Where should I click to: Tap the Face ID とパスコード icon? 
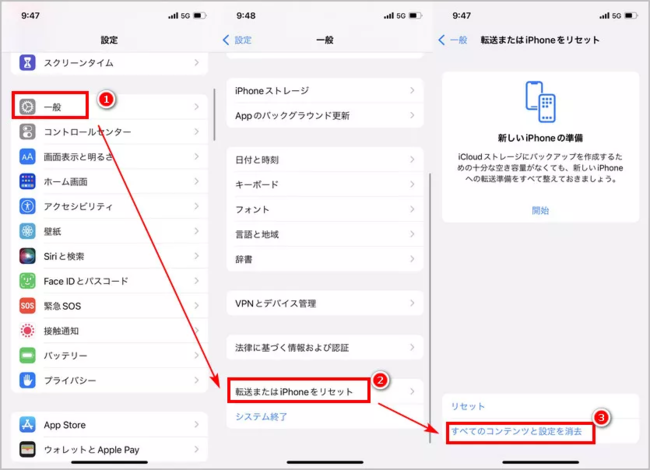tap(27, 281)
